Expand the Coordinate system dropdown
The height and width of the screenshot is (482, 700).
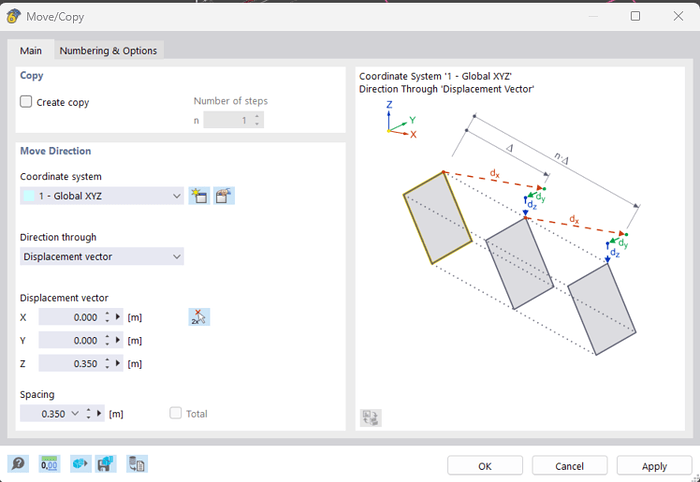[176, 196]
